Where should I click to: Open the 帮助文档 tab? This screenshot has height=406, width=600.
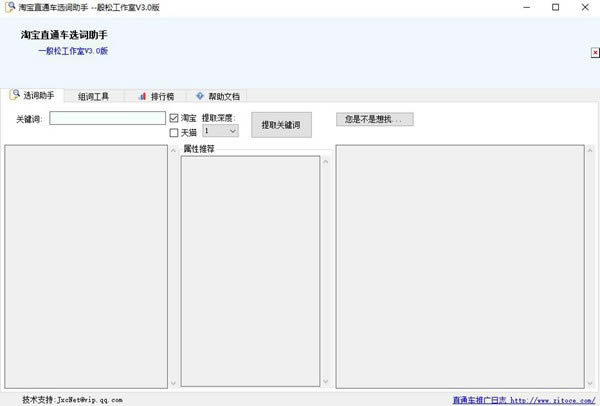tap(217, 97)
